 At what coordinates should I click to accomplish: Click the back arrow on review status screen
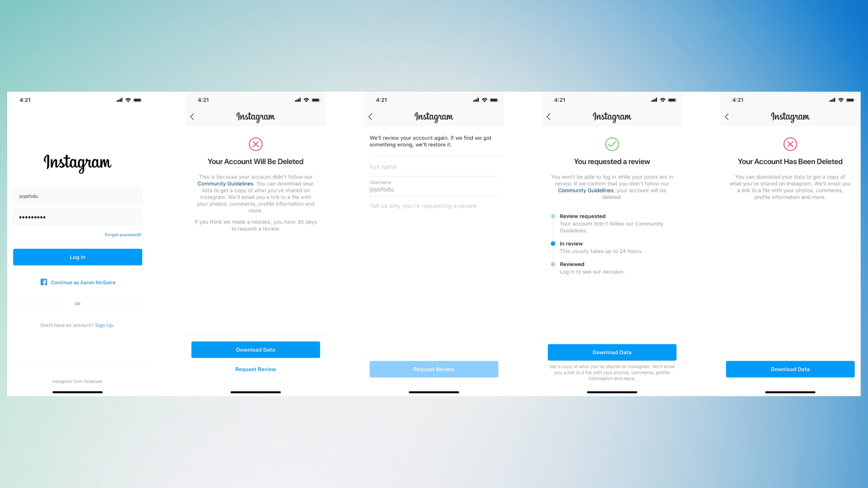tap(548, 116)
